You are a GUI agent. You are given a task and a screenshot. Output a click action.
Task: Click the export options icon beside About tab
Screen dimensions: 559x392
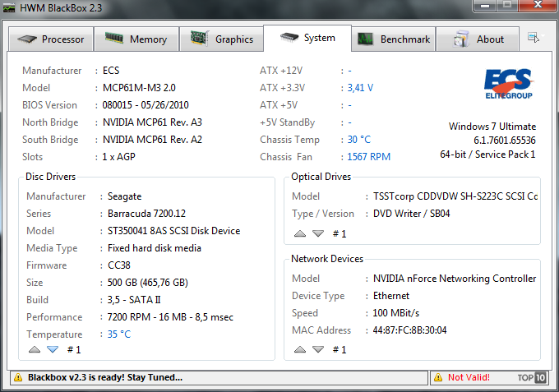pos(534,37)
